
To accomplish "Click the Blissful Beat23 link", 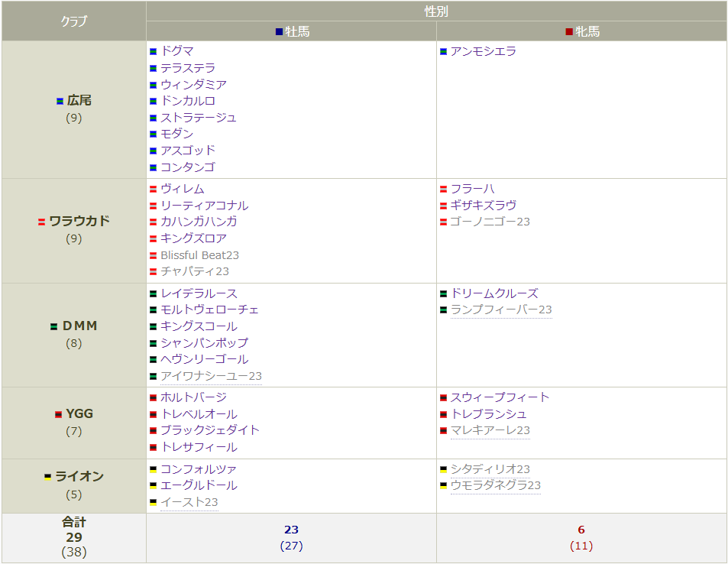I will 199,254.
